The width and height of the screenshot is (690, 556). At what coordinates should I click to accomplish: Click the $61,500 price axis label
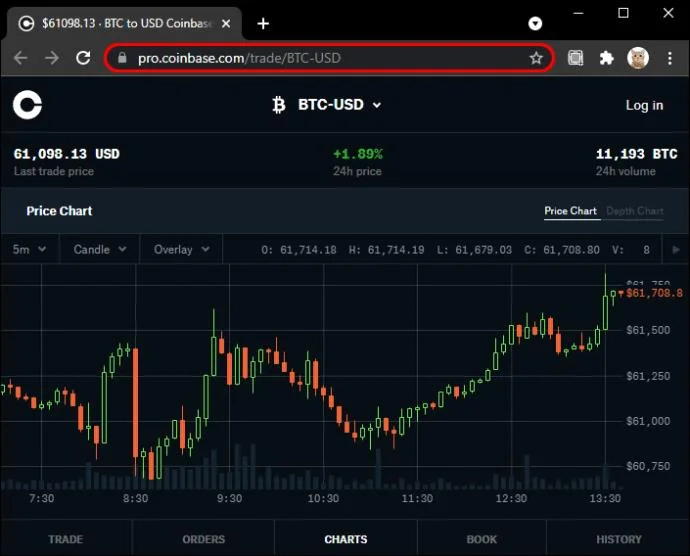coord(648,330)
